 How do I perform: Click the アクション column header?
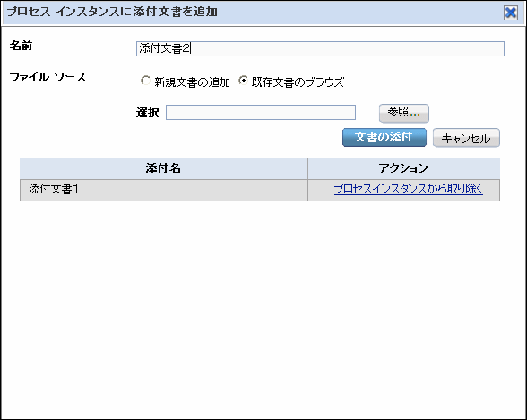coord(403,168)
